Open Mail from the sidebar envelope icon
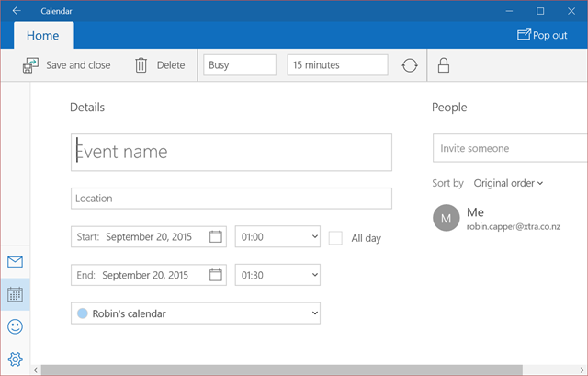 pos(15,262)
